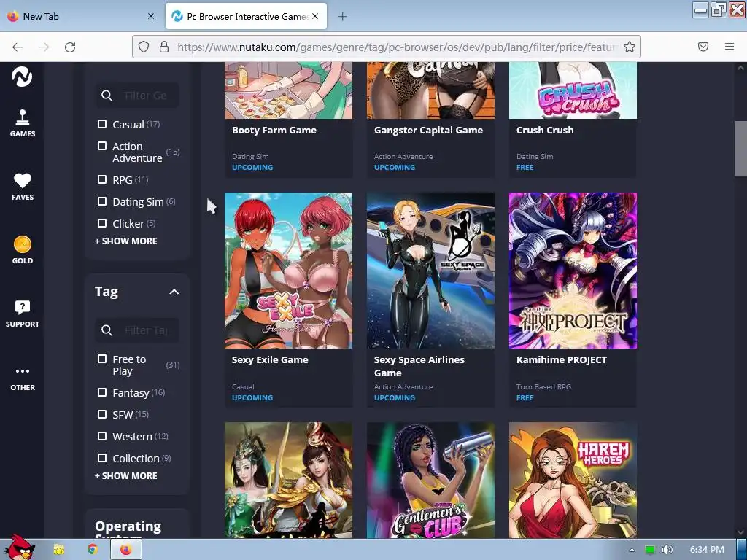Show hidden tray icons arrow
The image size is (747, 560).
(632, 550)
